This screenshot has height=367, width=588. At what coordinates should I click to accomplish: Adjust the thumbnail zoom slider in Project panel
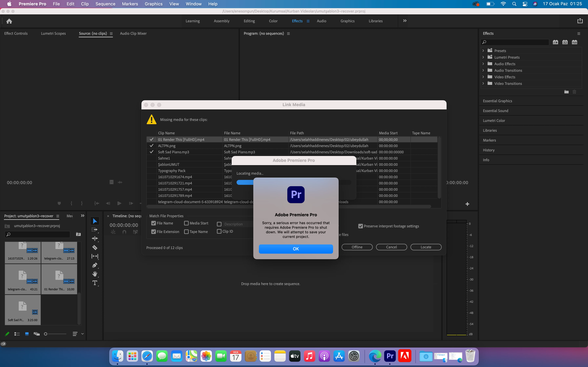coord(46,334)
